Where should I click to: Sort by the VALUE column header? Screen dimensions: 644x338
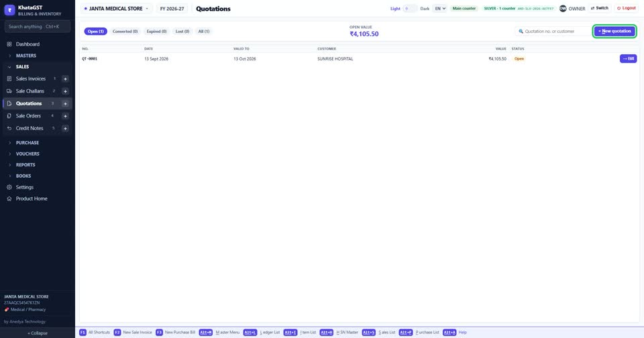coord(500,49)
